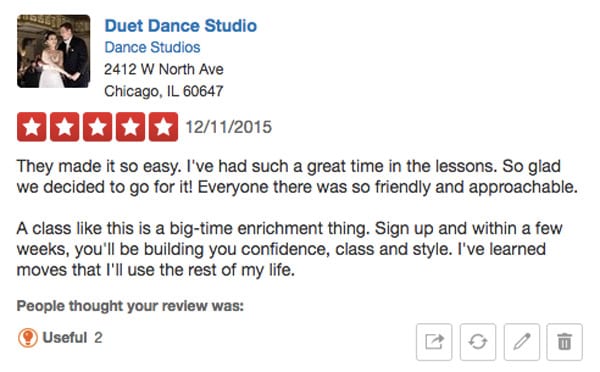Image resolution: width=600 pixels, height=372 pixels.
Task: Click the share review icon
Action: point(434,342)
